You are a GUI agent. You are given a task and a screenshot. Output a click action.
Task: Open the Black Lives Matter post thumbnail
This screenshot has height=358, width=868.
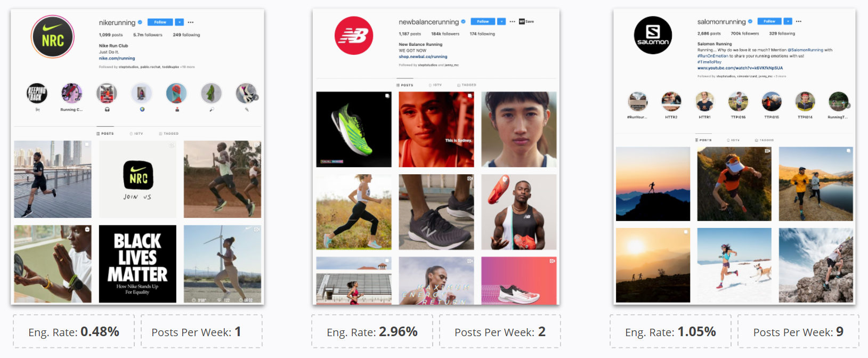[137, 264]
